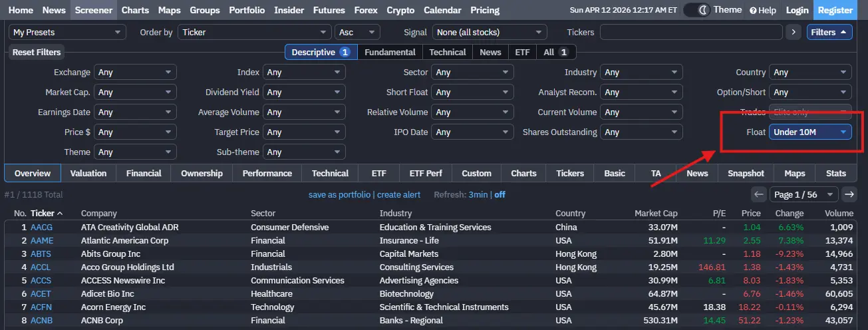The width and height of the screenshot is (868, 330).
Task: Open the Pricing navigation item
Action: point(485,10)
